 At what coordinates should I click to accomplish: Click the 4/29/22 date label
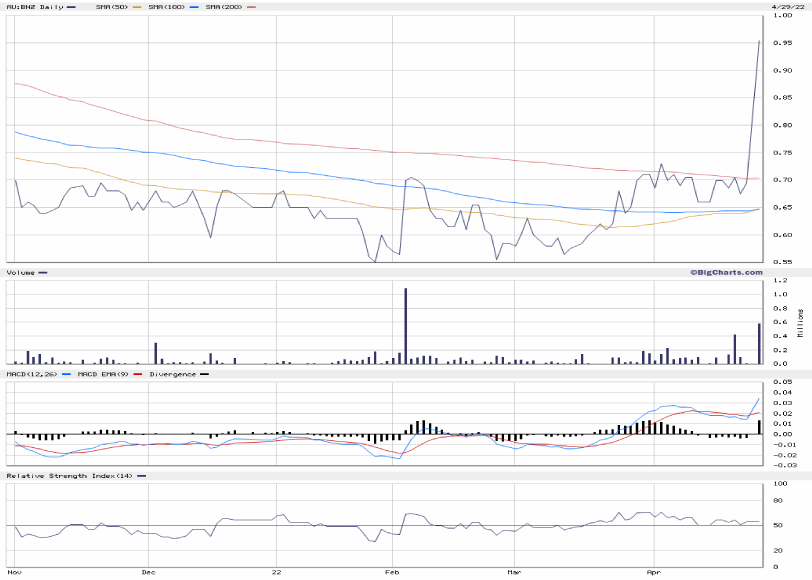[x=787, y=7]
